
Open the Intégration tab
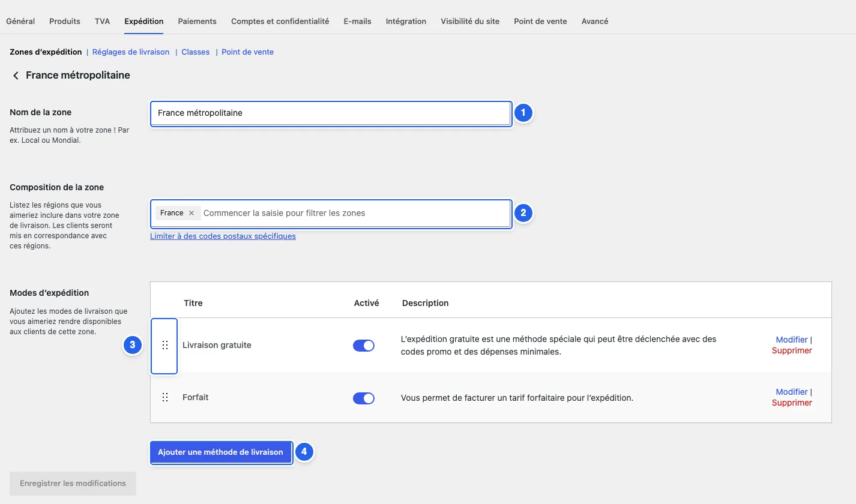[406, 21]
